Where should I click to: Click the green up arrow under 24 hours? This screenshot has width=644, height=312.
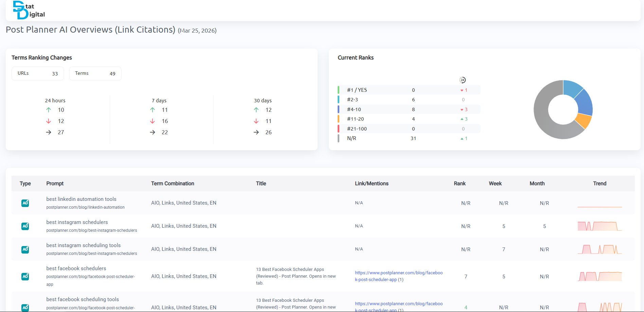coord(49,110)
